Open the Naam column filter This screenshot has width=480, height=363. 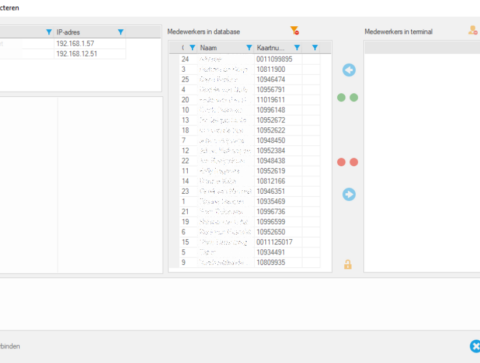coord(249,48)
